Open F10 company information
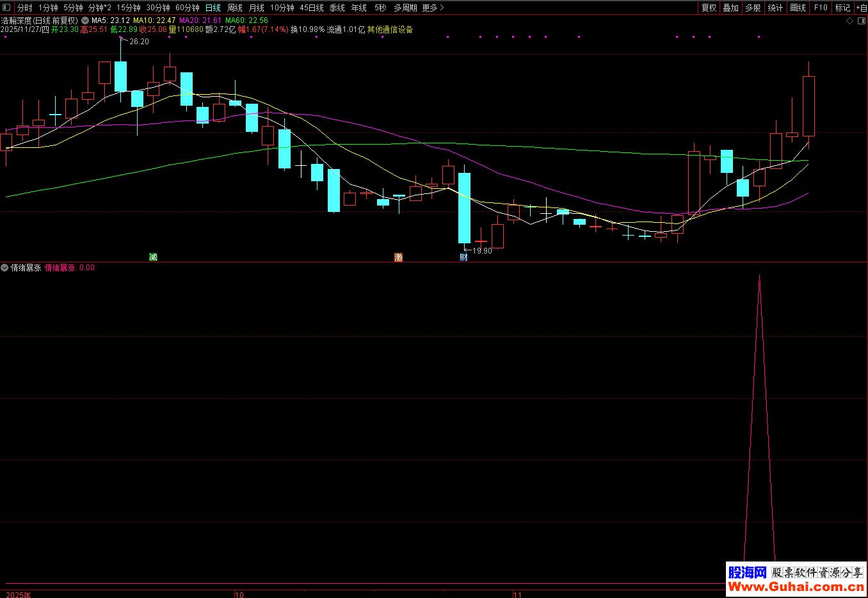 click(x=821, y=8)
